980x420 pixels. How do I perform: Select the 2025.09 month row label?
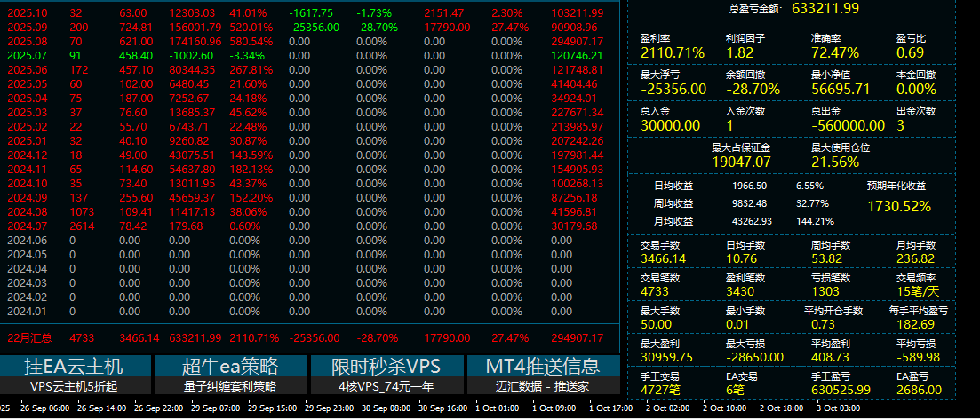(27, 27)
